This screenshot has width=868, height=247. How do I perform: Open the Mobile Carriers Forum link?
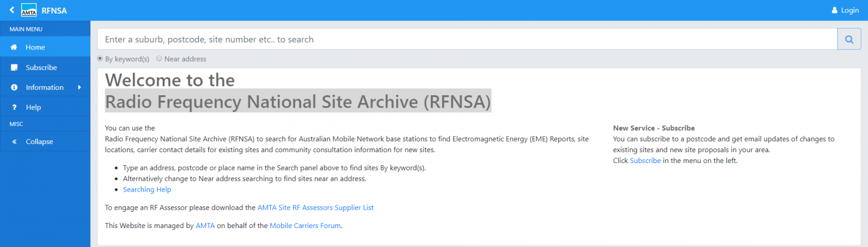pyautogui.click(x=305, y=226)
